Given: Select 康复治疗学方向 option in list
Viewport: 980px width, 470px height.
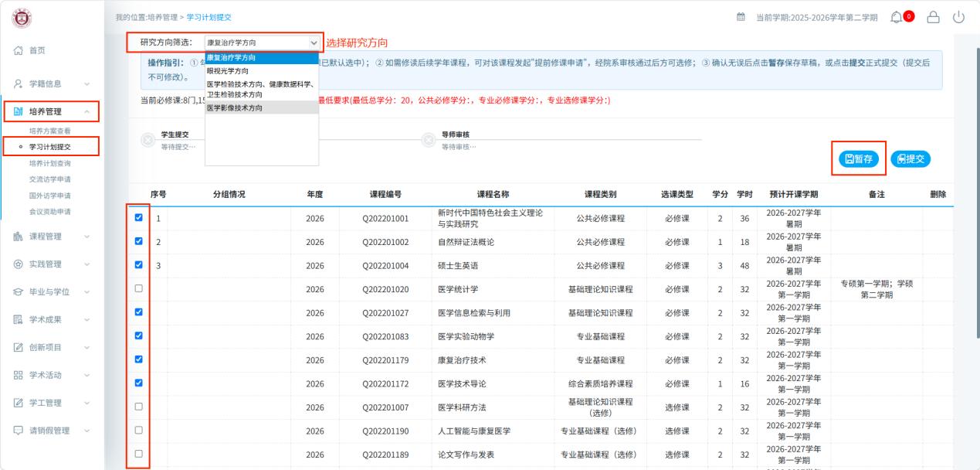Looking at the screenshot, I should coord(262,58).
